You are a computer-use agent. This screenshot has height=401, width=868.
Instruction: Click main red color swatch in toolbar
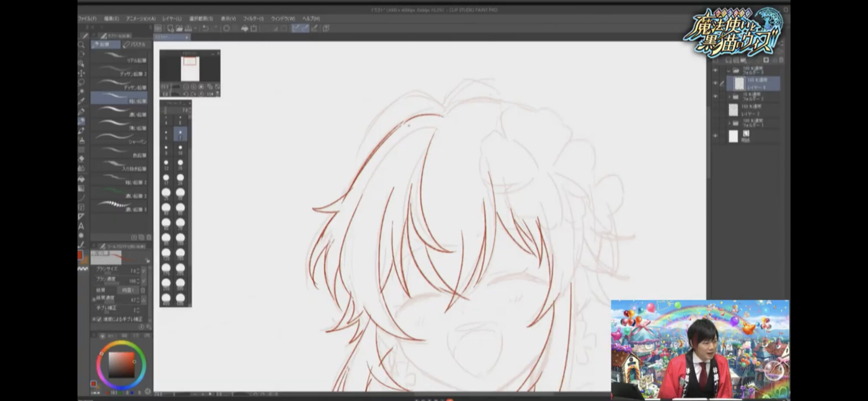pos(80,255)
